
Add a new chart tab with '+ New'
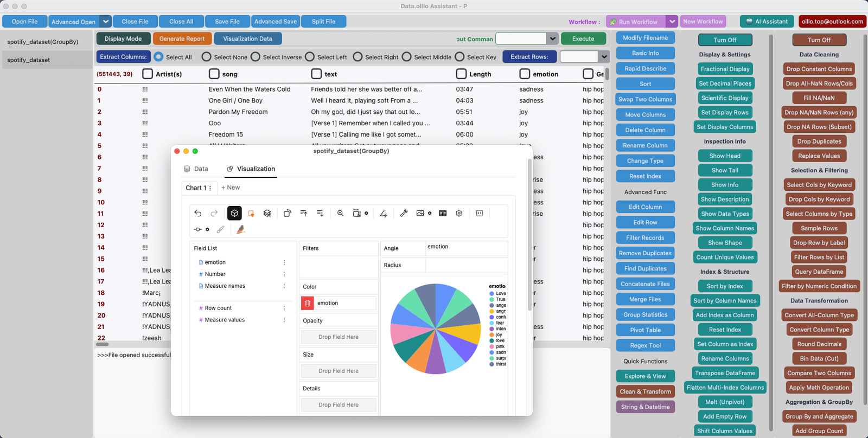(x=231, y=188)
